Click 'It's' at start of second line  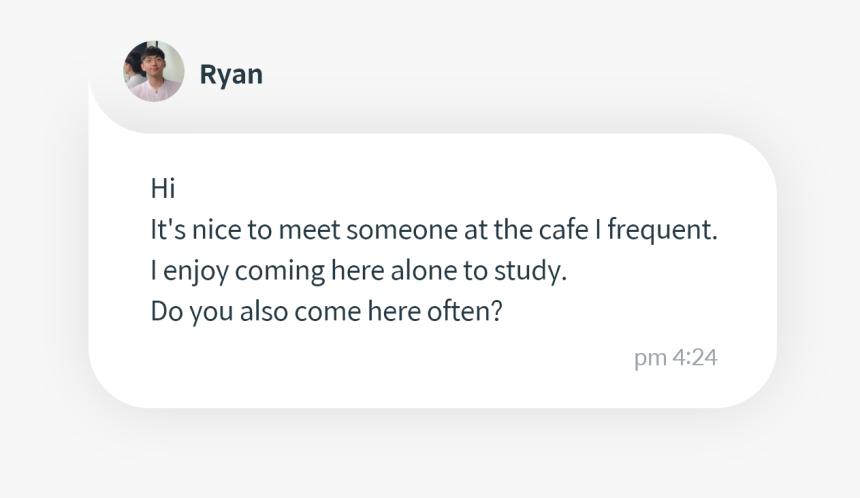(168, 229)
